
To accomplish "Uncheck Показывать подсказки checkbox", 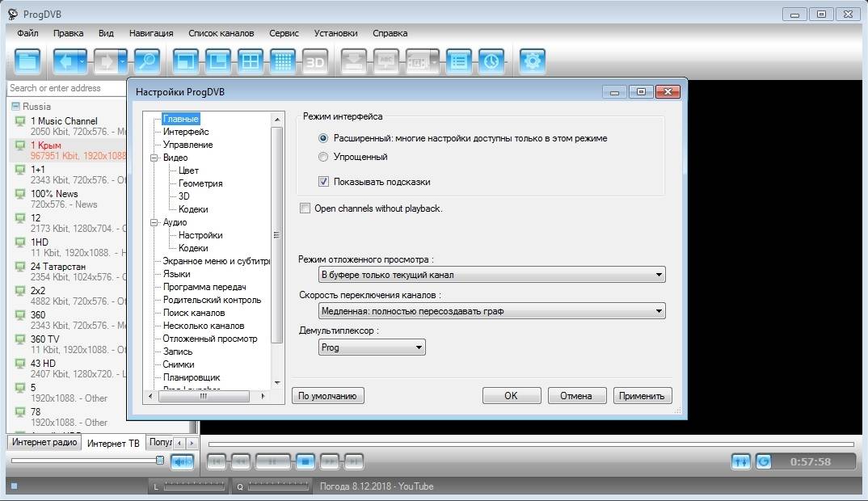I will tap(323, 182).
